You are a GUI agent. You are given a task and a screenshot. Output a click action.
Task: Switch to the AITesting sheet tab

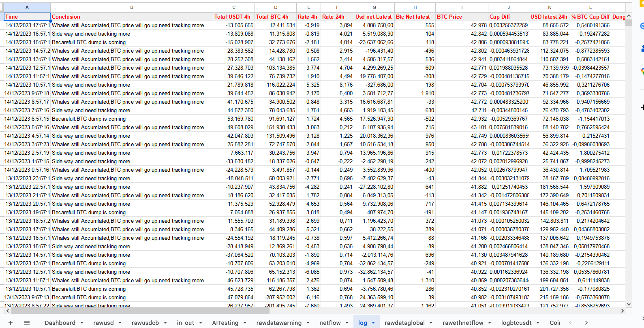click(225, 323)
